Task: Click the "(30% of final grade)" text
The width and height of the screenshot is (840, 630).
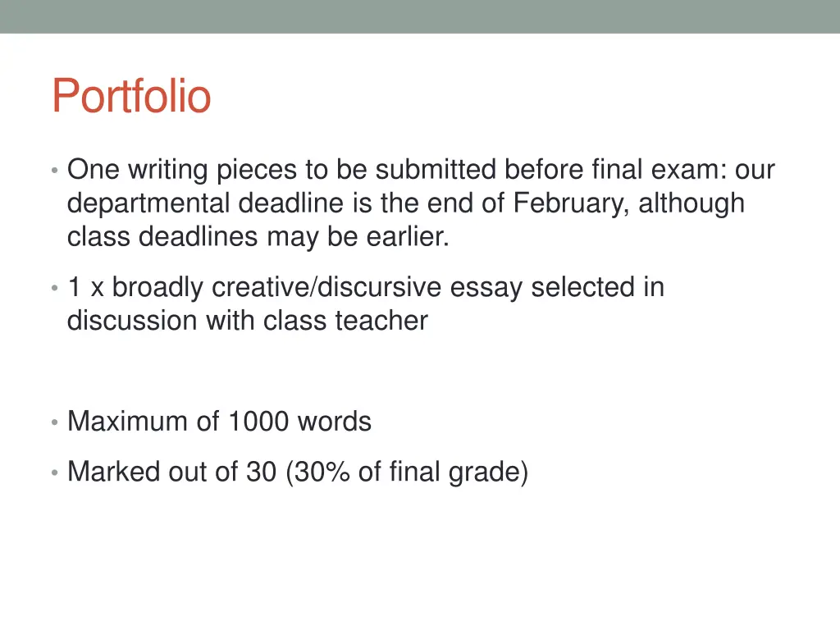Action: coord(407,472)
